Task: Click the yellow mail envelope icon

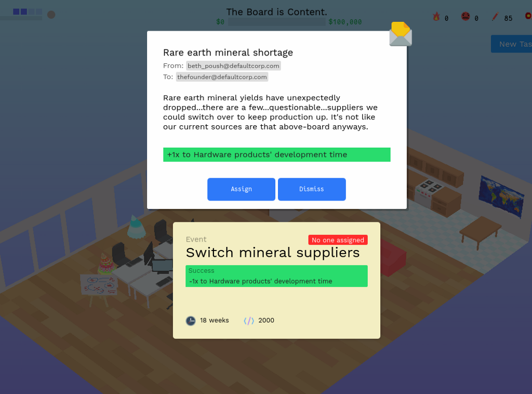Action: click(x=401, y=34)
